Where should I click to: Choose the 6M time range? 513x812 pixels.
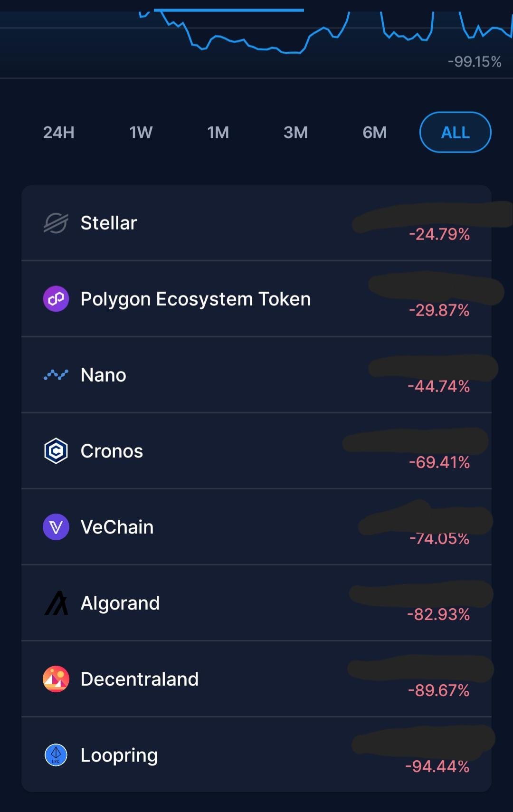pyautogui.click(x=375, y=132)
